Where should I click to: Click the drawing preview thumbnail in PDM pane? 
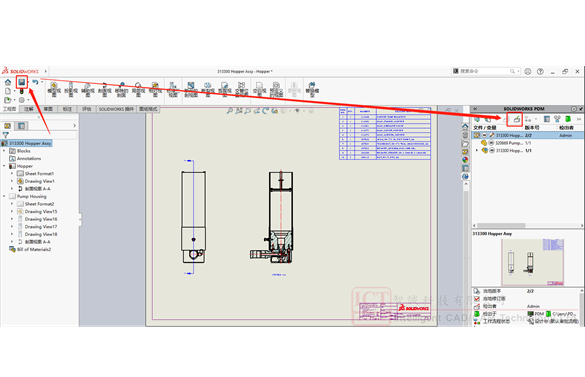[x=532, y=262]
